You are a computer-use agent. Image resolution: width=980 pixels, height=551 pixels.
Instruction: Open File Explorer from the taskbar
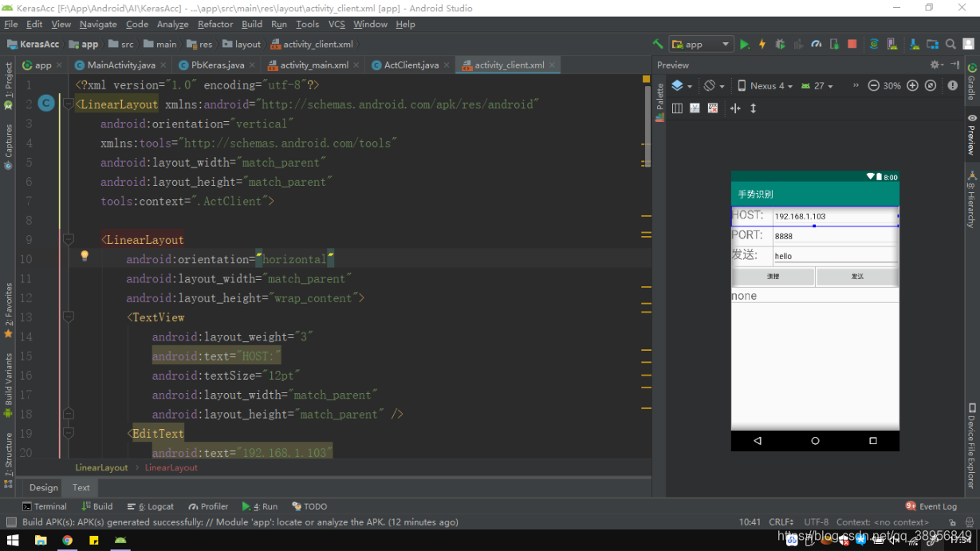point(41,540)
